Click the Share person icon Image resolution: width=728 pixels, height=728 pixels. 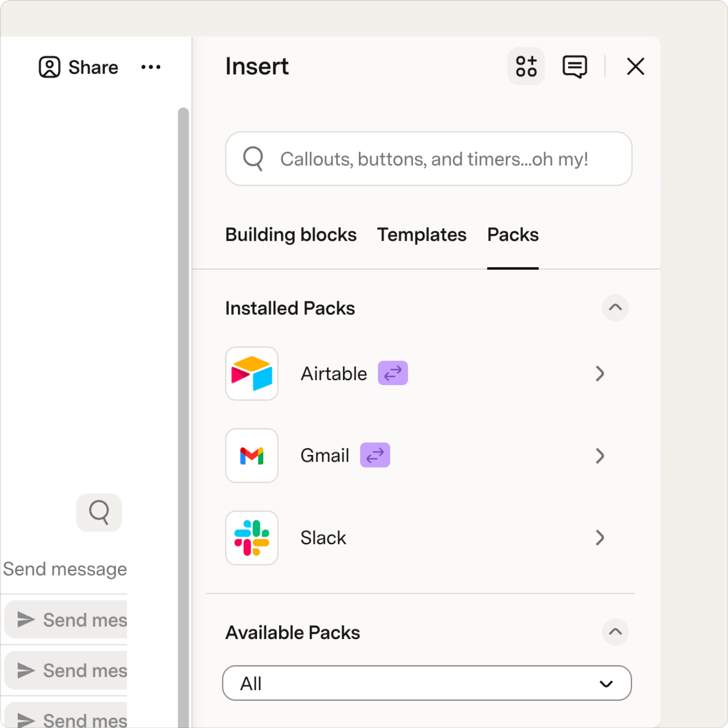[50, 67]
